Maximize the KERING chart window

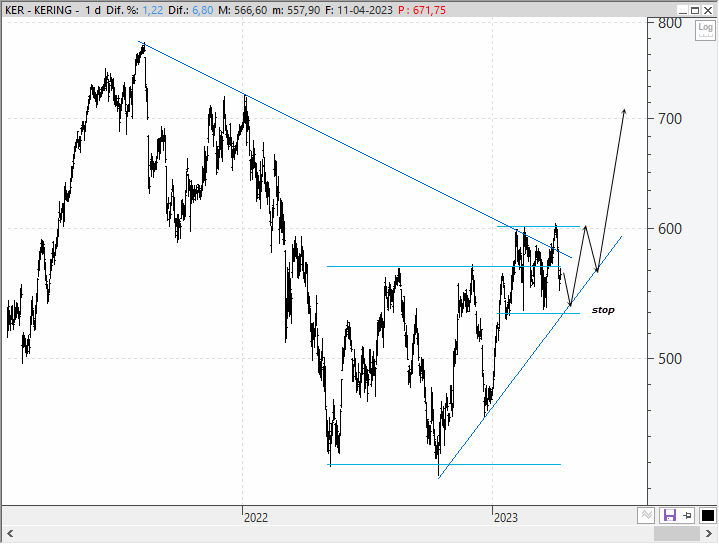(x=695, y=10)
